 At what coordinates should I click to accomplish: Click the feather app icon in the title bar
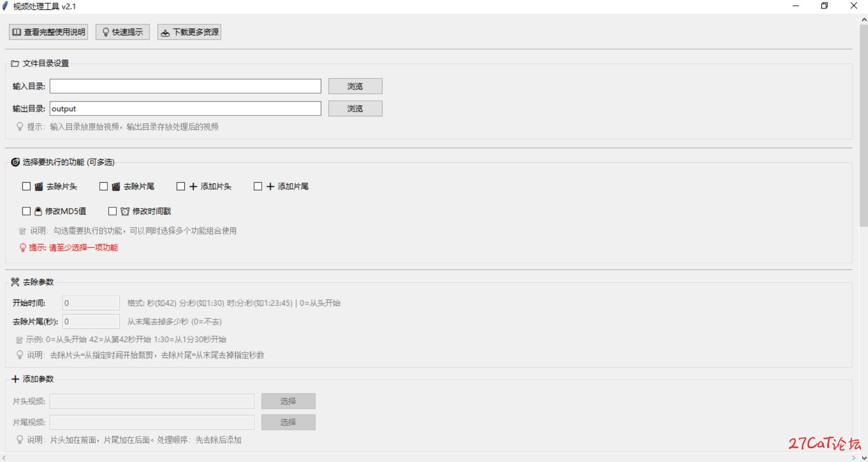5,6
